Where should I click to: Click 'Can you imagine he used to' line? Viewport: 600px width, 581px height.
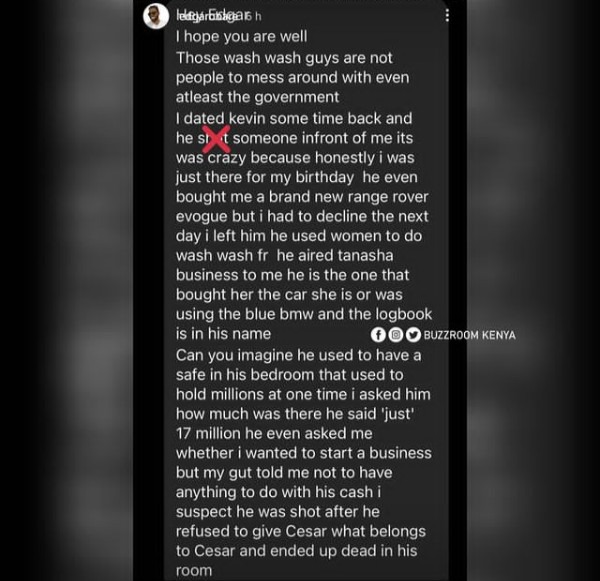point(298,356)
